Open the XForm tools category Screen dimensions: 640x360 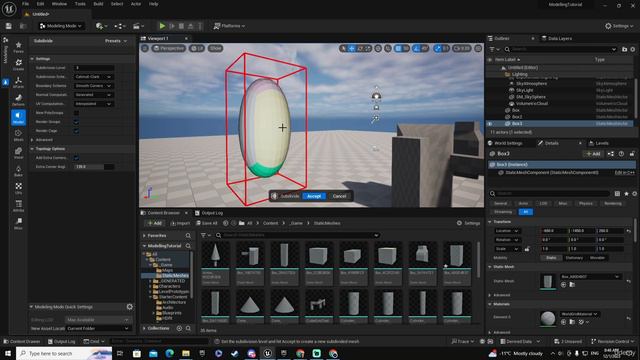pyautogui.click(x=18, y=82)
